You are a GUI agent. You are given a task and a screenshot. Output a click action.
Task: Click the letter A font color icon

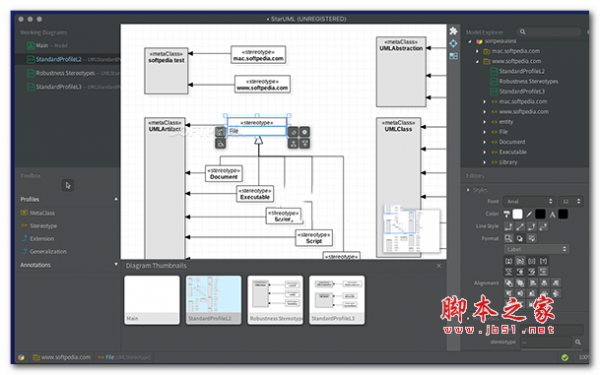552,214
